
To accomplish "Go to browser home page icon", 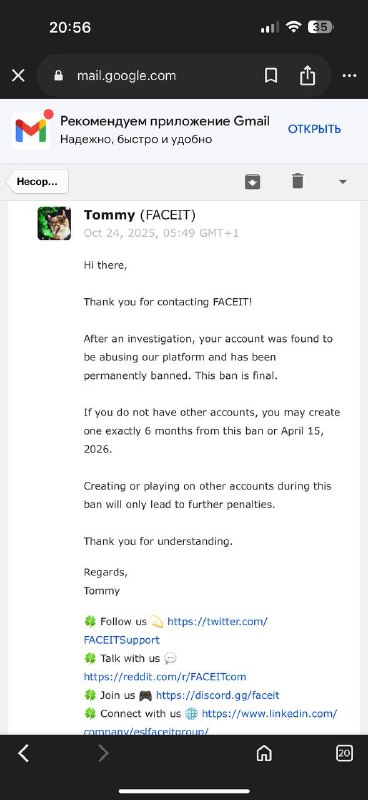I will [264, 753].
